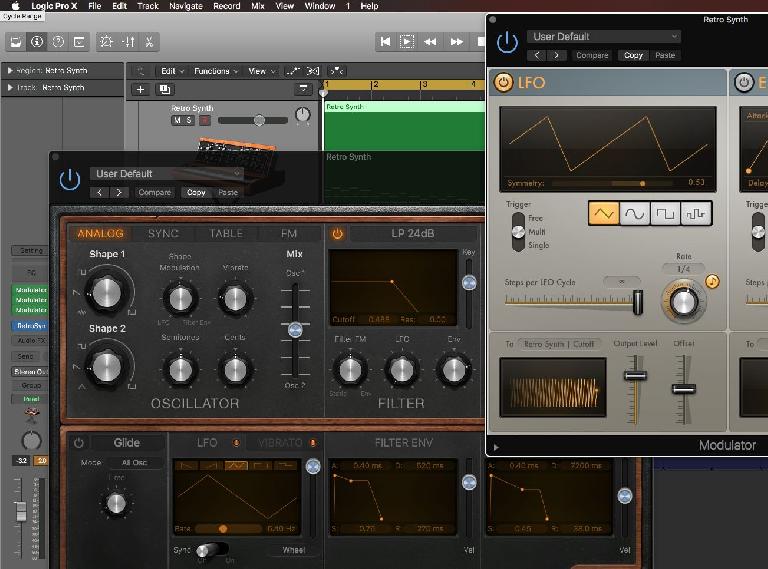
Task: Select square LFO waveform in Modulator
Action: pos(665,214)
